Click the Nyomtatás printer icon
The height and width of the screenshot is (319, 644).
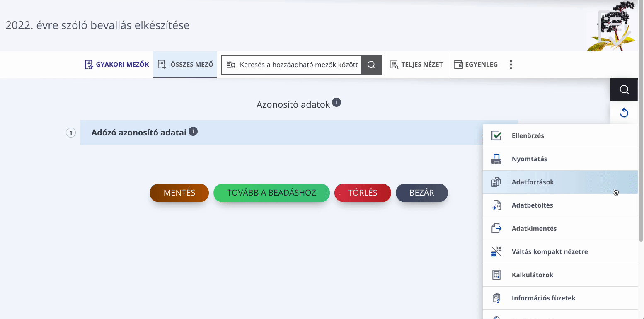(x=496, y=159)
